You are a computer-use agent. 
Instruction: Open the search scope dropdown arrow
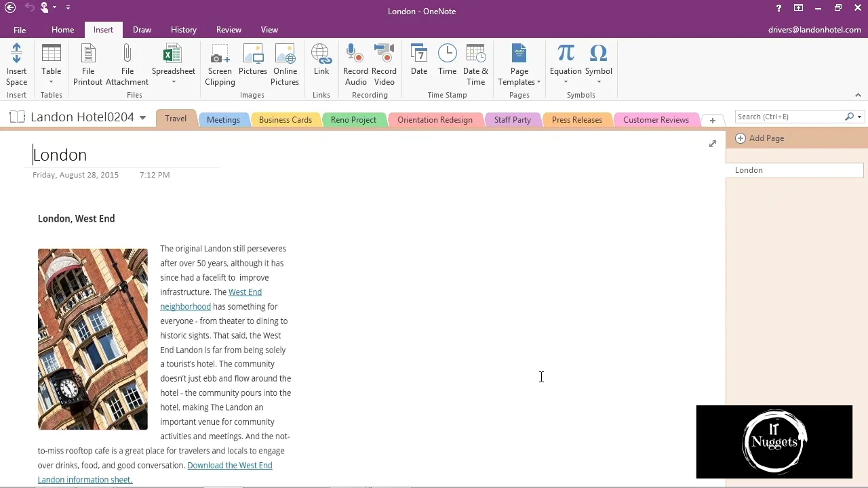coord(859,117)
